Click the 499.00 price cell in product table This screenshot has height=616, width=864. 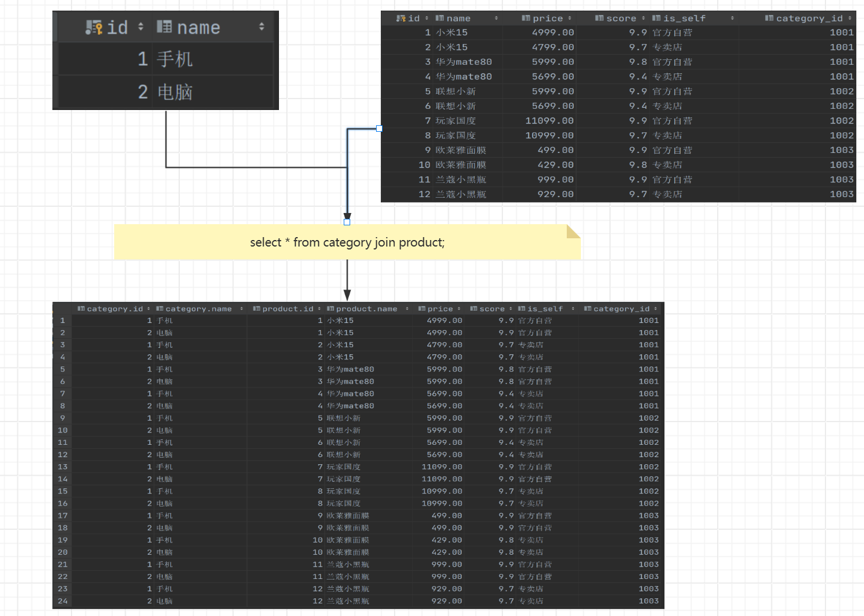coord(540,150)
